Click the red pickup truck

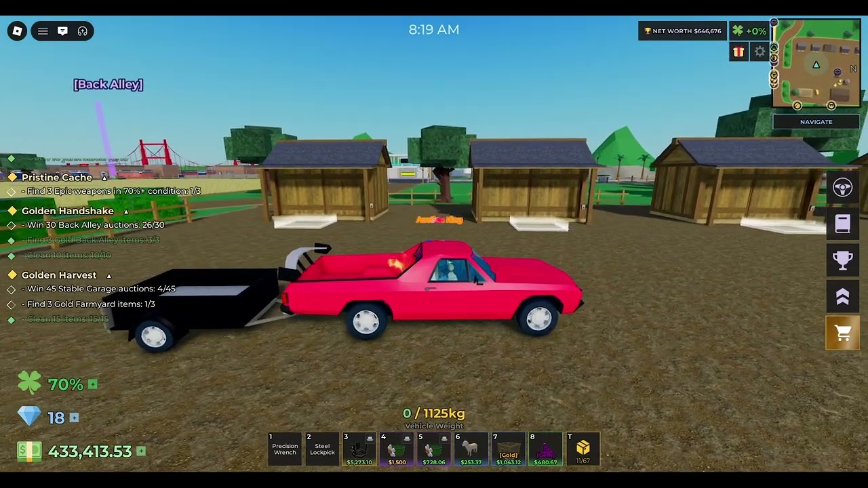[x=434, y=288]
